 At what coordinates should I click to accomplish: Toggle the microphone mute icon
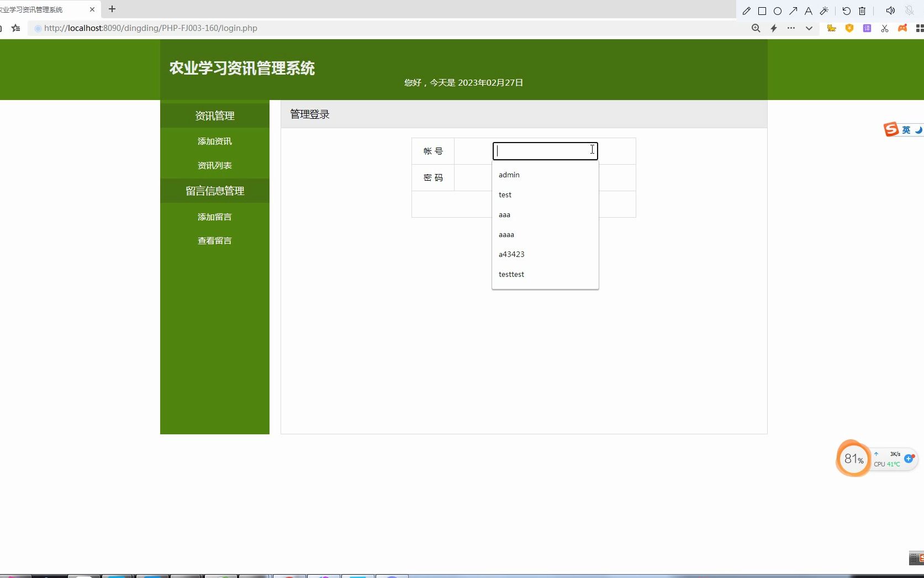(909, 11)
